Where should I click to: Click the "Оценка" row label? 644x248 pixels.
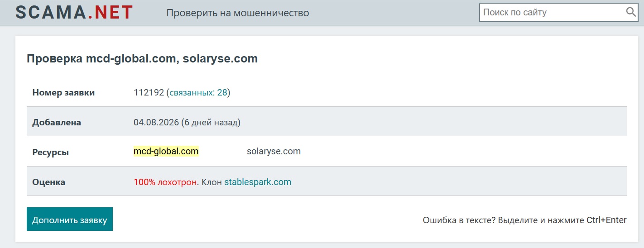click(x=49, y=182)
